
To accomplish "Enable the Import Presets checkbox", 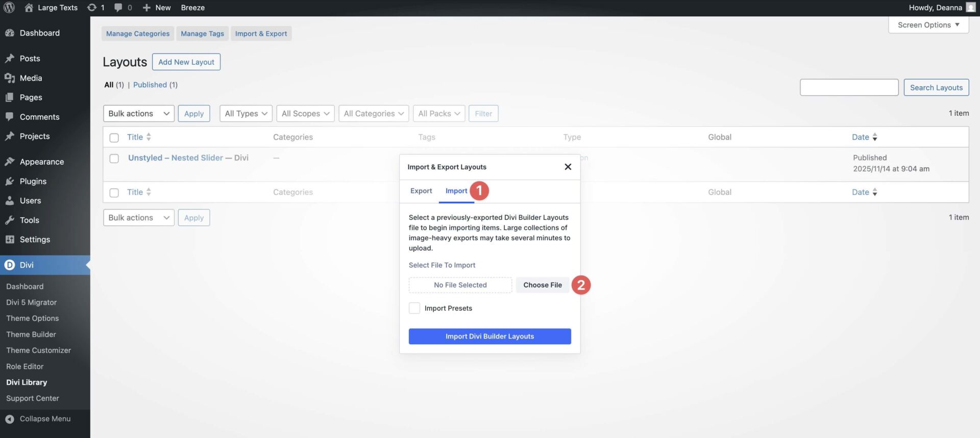I will click(414, 308).
